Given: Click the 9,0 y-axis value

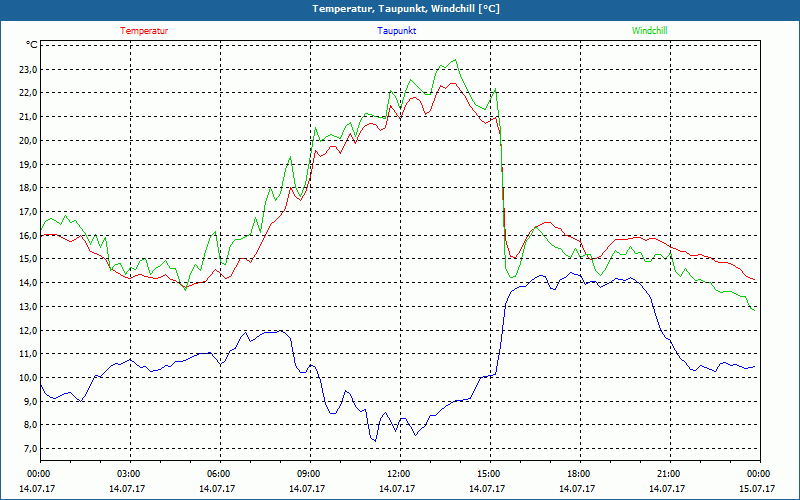Looking at the screenshot, I should (31, 401).
